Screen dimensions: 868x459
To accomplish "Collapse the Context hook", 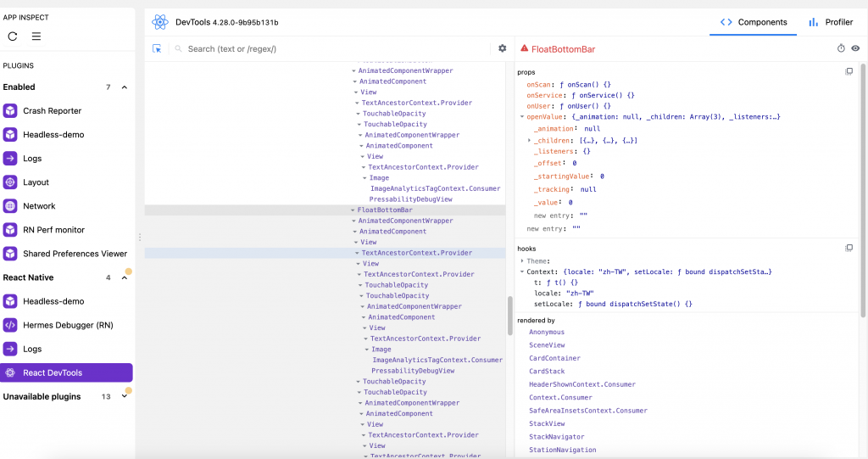I will coord(522,272).
